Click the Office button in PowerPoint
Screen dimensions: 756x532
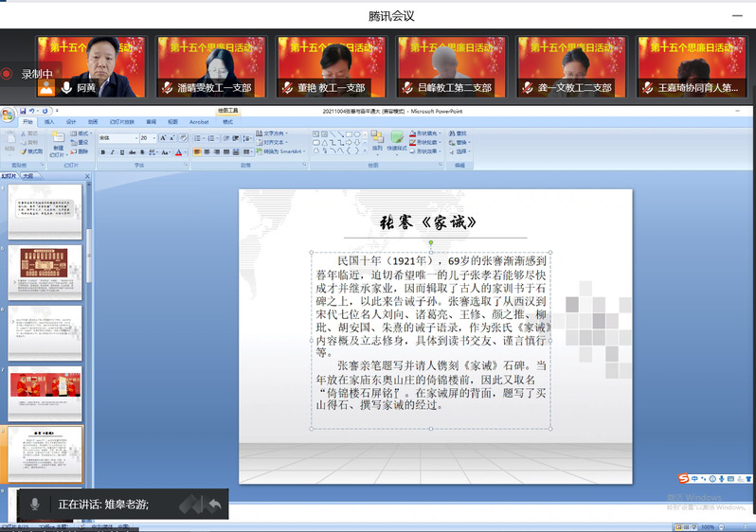(8, 115)
